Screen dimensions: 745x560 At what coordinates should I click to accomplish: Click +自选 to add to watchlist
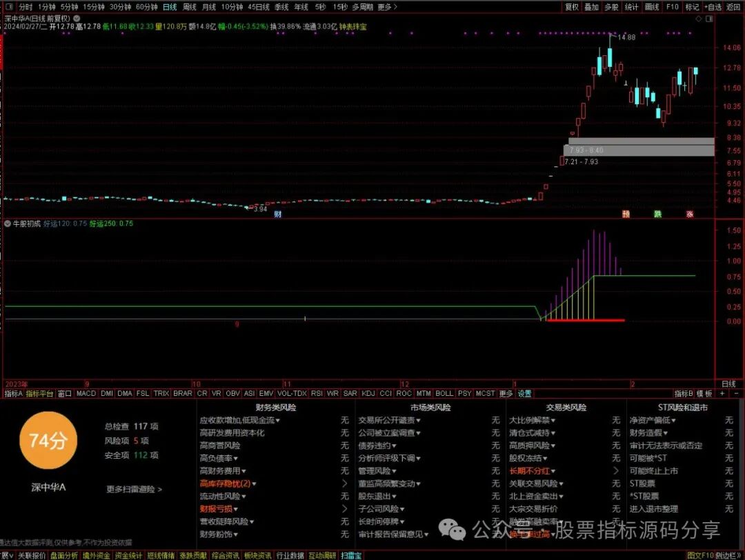pyautogui.click(x=713, y=7)
